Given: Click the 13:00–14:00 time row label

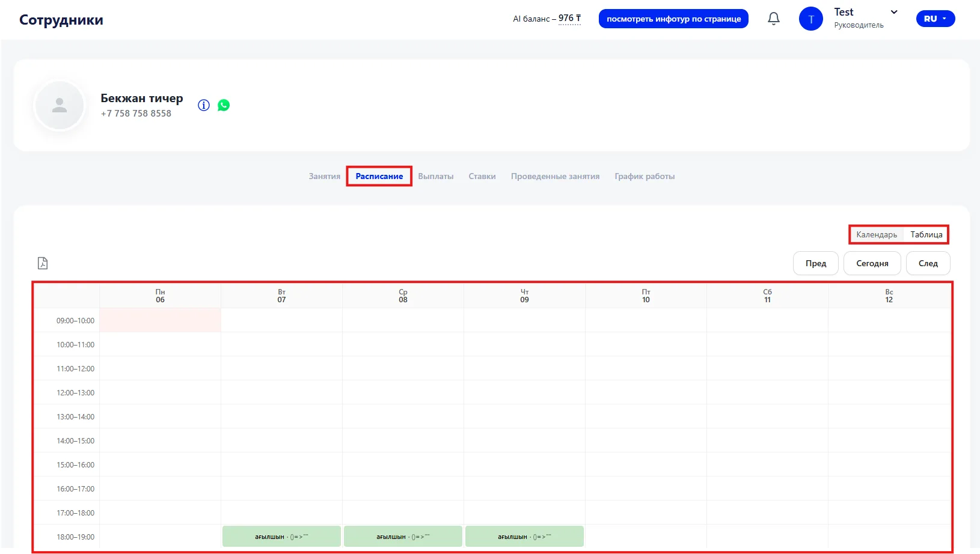Looking at the screenshot, I should coord(75,416).
